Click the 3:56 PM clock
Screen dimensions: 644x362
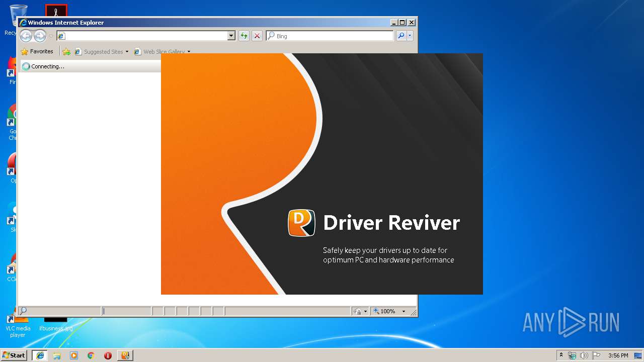pos(618,355)
